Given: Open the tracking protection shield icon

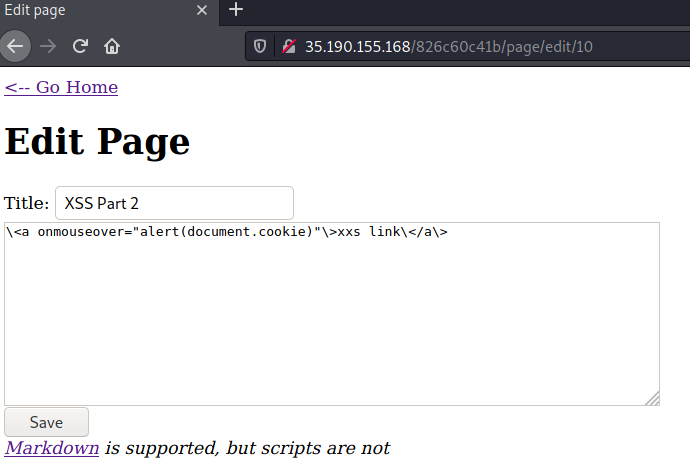Looking at the screenshot, I should (260, 46).
